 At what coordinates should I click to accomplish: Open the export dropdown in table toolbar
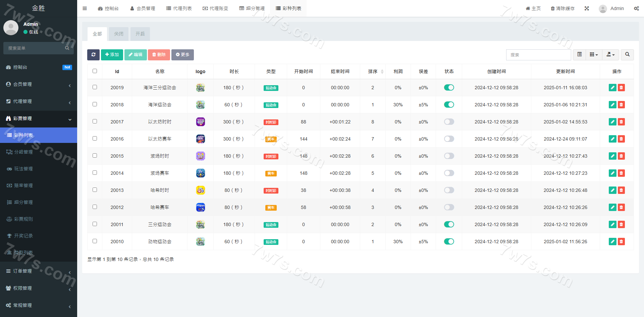(x=610, y=55)
